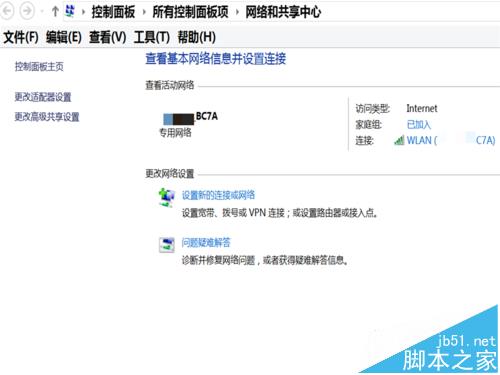
Task: Expand the arrow before 控制面板 breadcrumb
Action: (x=83, y=12)
